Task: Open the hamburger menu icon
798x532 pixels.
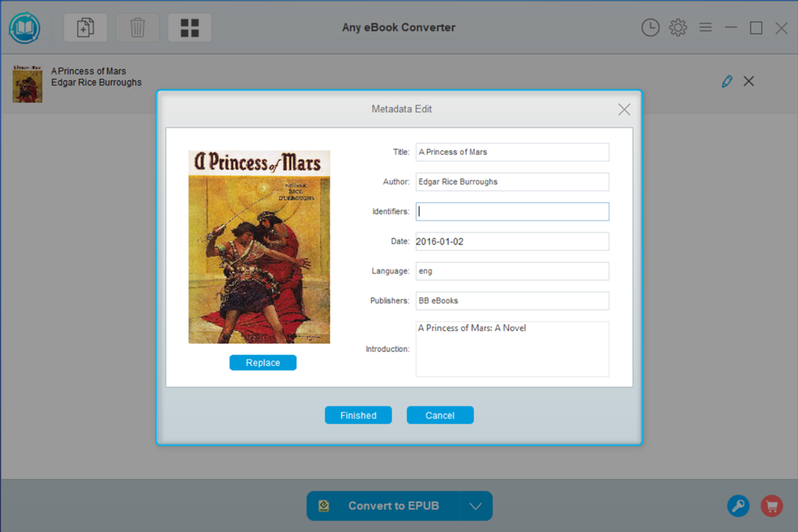Action: coord(705,27)
